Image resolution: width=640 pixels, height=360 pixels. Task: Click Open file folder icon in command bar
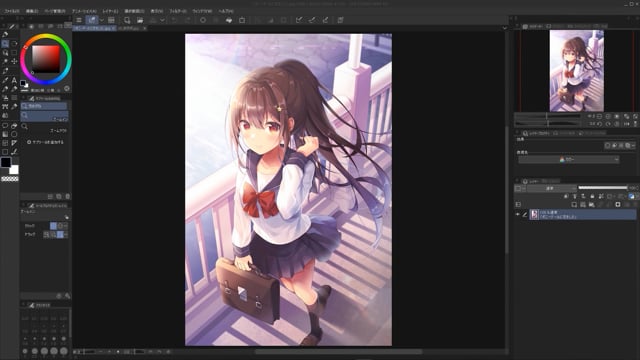coord(140,20)
